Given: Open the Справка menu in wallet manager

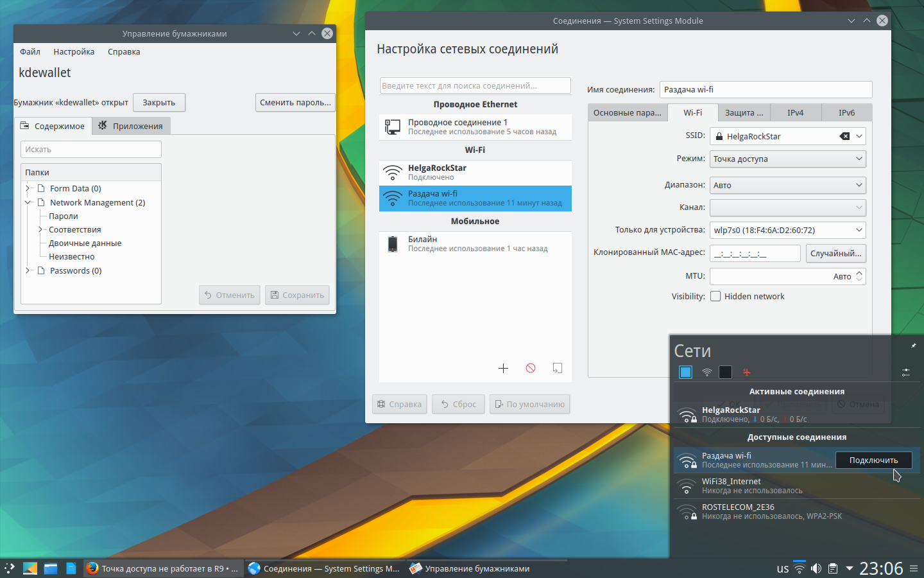Looking at the screenshot, I should pyautogui.click(x=124, y=52).
